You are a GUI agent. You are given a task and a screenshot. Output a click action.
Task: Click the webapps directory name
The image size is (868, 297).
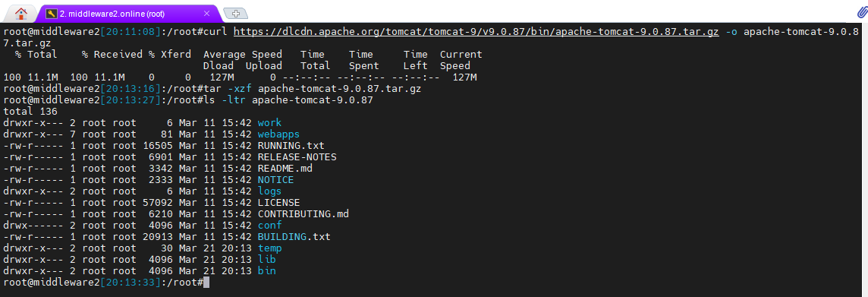pyautogui.click(x=278, y=134)
